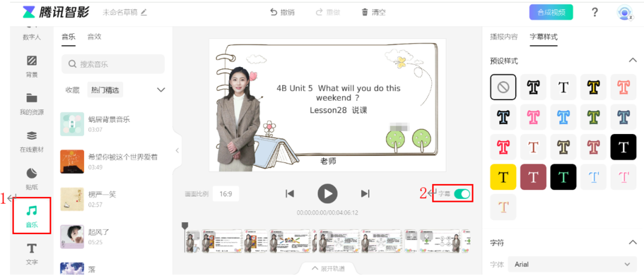
Task: Open Arial font dropdown
Action: [572, 264]
